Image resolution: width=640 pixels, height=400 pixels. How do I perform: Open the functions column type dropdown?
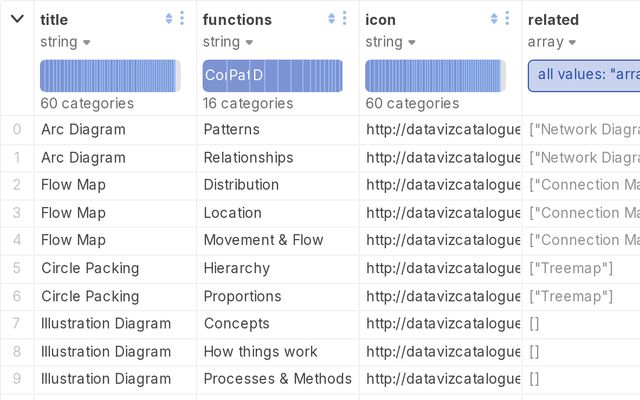[x=227, y=42]
